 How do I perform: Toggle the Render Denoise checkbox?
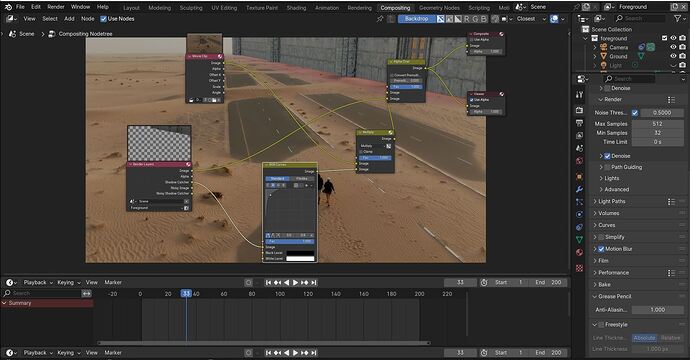coord(607,156)
